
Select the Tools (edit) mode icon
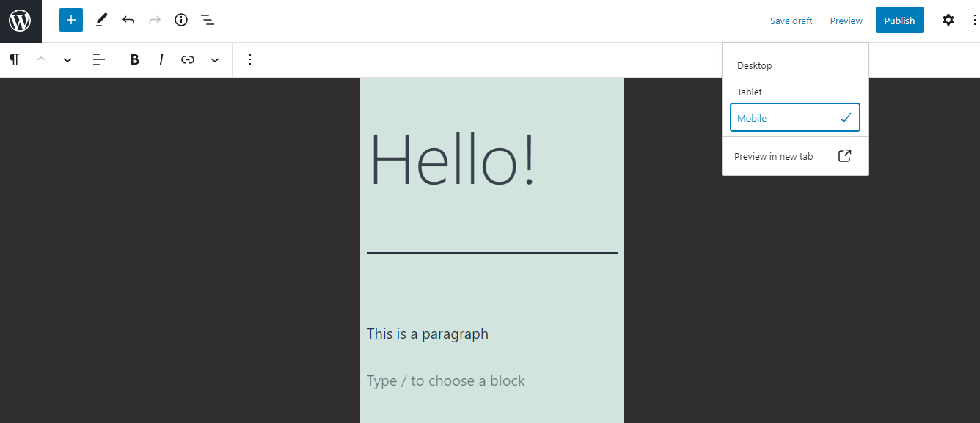click(101, 20)
